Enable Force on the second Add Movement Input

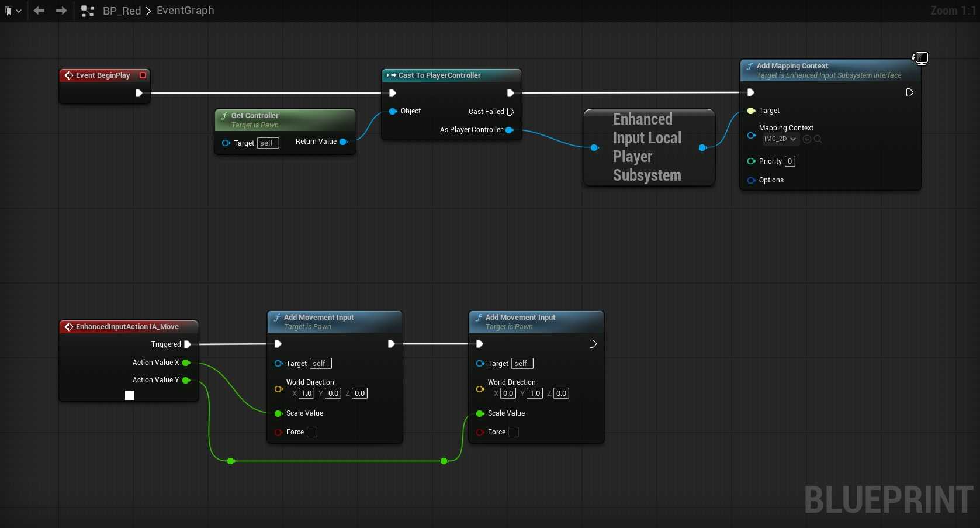pyautogui.click(x=514, y=432)
